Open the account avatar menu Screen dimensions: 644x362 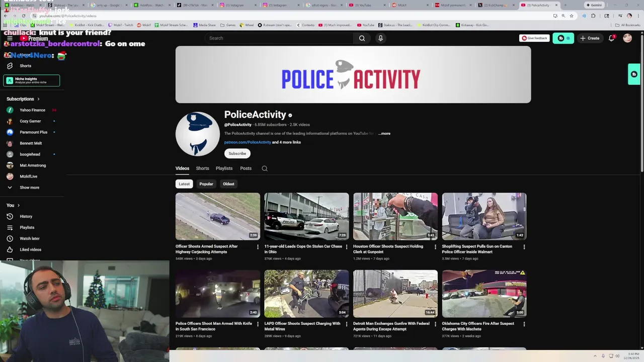(627, 38)
